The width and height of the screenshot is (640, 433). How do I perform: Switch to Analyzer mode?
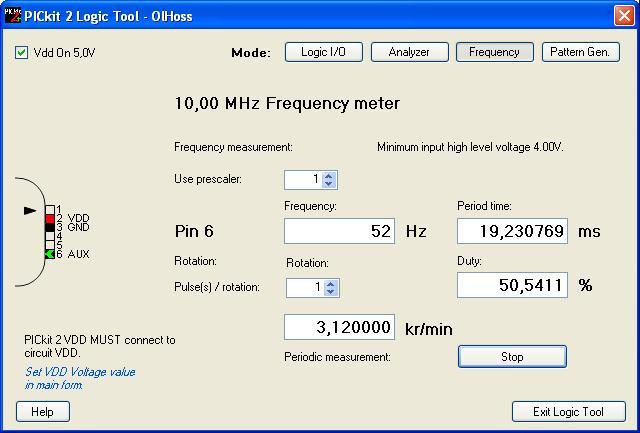(409, 52)
